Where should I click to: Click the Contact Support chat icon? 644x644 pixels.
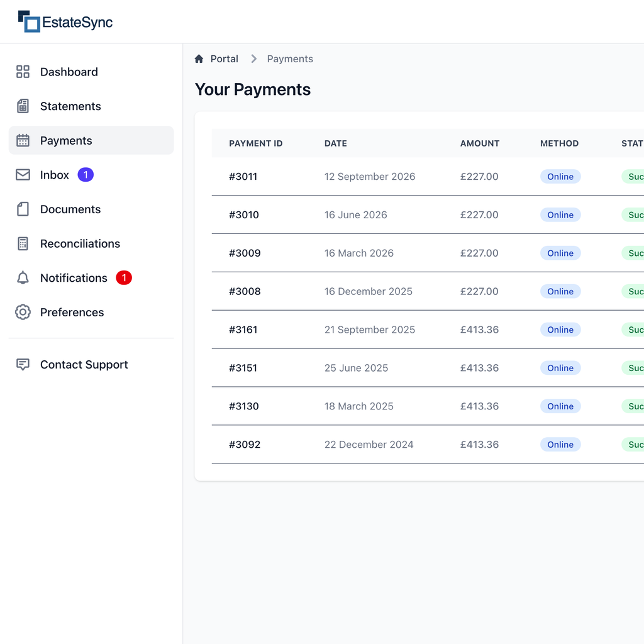(x=23, y=364)
